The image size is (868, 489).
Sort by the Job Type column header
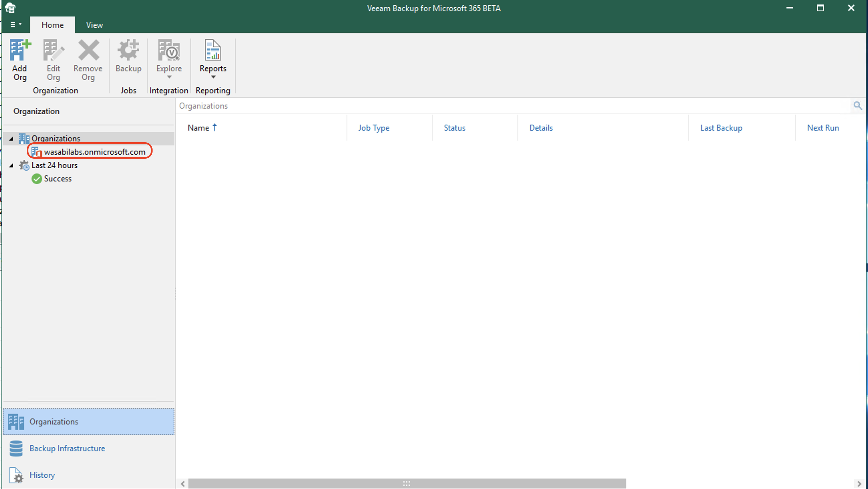[x=390, y=128]
